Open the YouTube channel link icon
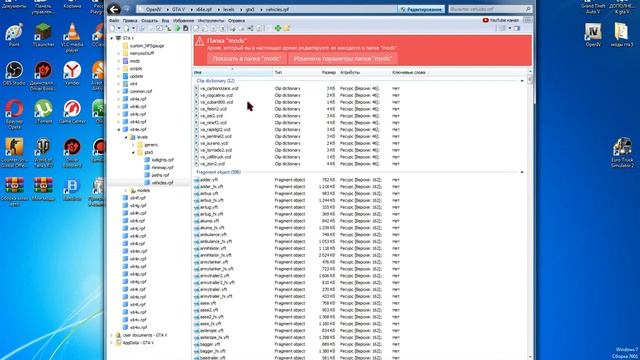640x360 pixels. [486, 20]
